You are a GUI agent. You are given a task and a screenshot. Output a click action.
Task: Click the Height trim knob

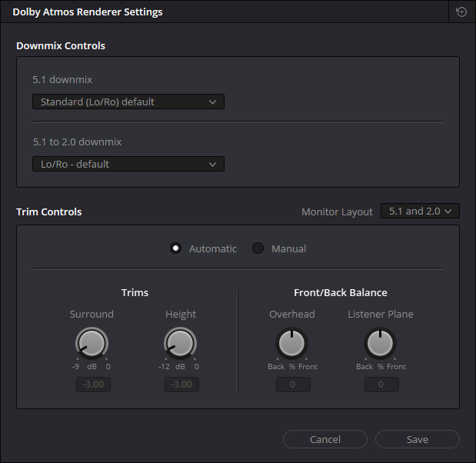click(x=180, y=343)
